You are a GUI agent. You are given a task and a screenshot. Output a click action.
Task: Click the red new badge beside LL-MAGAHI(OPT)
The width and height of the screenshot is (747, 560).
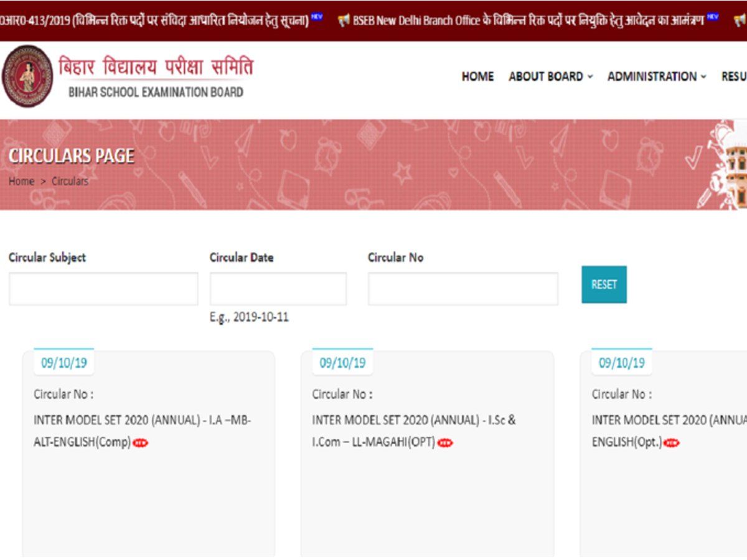pos(445,443)
